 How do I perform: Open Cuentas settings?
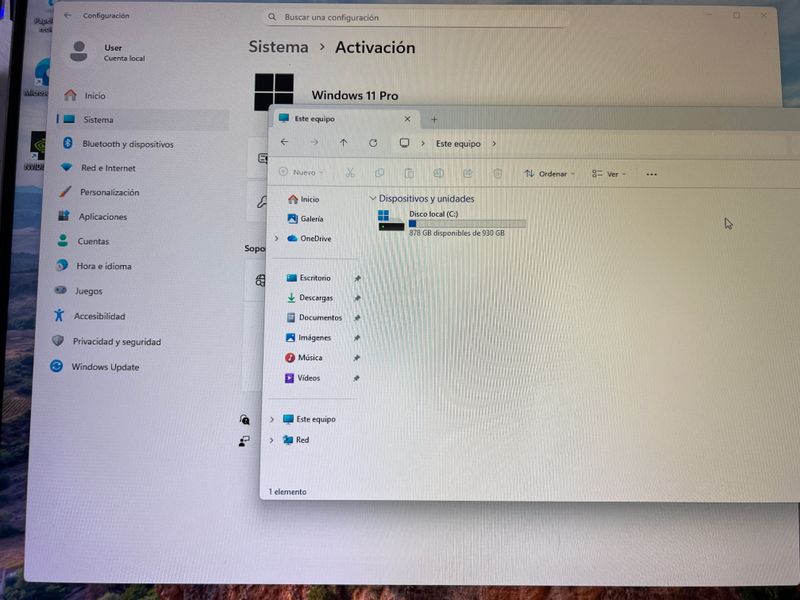[x=83, y=241]
